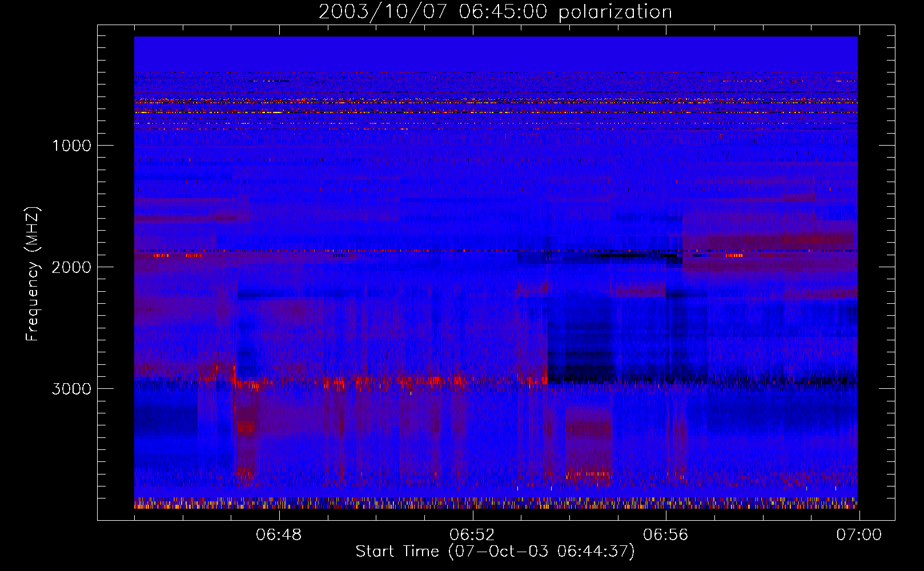Viewport: 924px width, 571px height.
Task: Click the 06:56 time axis label
Action: pyautogui.click(x=666, y=535)
